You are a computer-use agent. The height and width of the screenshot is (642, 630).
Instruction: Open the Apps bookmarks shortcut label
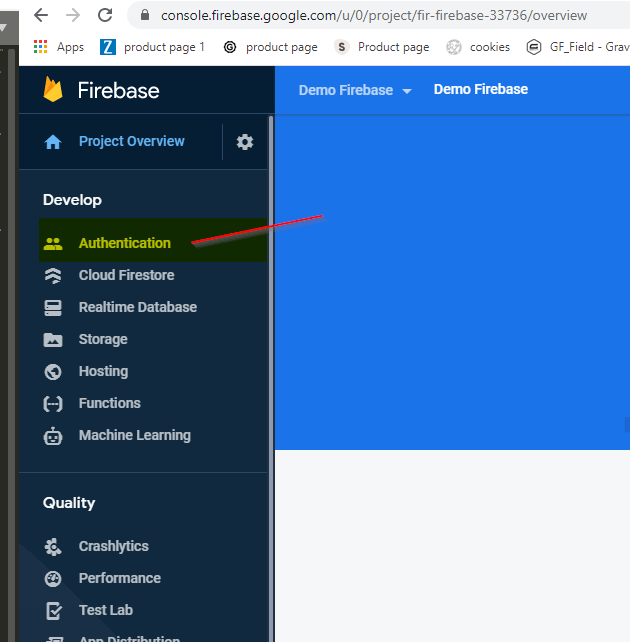(x=70, y=47)
